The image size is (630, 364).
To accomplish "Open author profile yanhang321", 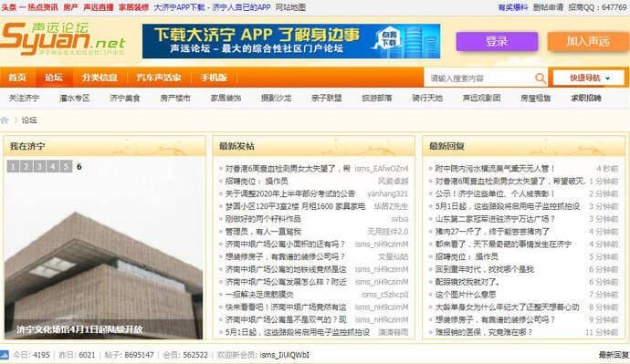I will pos(387,193).
